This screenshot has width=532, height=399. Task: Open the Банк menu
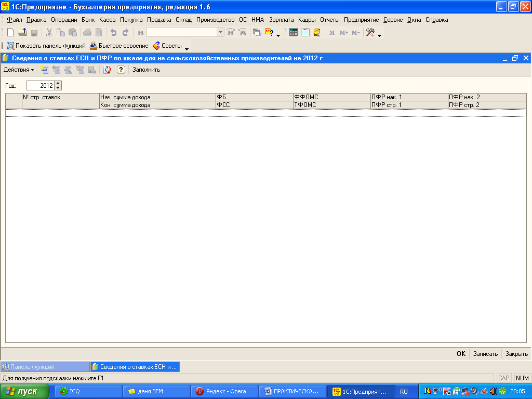coord(88,20)
